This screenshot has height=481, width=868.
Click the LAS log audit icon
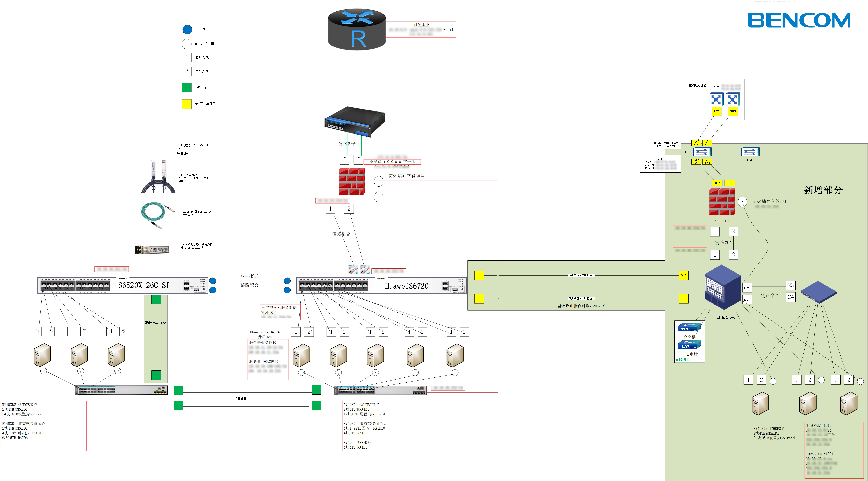[689, 344]
